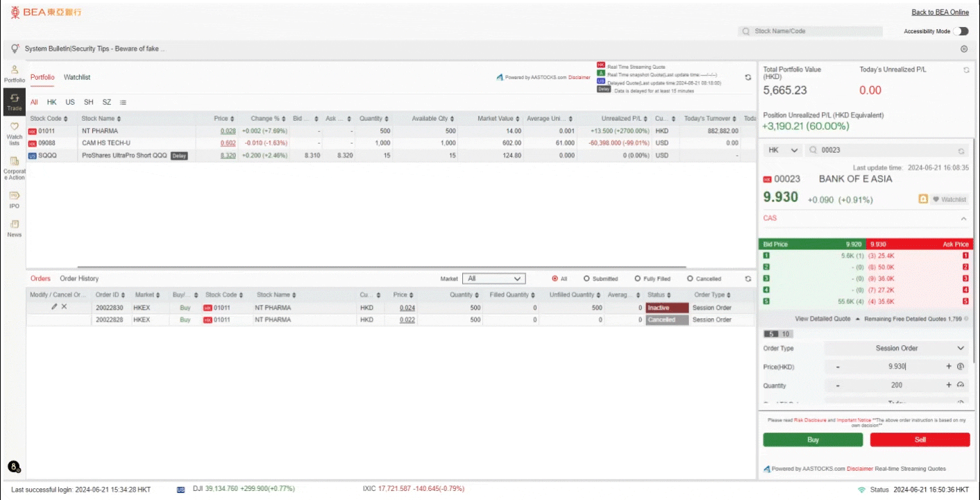Cancel order 20022830 with X icon

[x=65, y=307]
